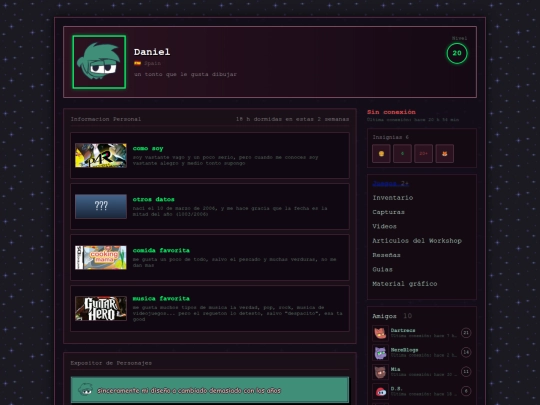Image resolution: width=540 pixels, height=405 pixels.
Task: Click the level 14 badge beside NereBlogs
Action: point(466,352)
